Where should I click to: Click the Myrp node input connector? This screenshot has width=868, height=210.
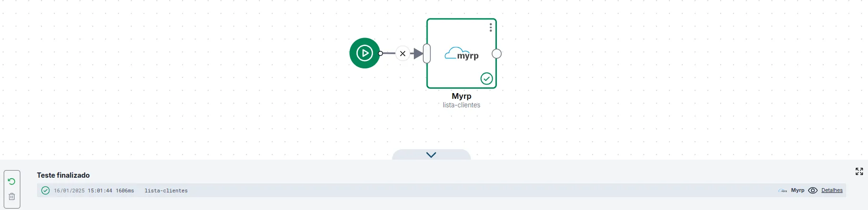coord(427,53)
